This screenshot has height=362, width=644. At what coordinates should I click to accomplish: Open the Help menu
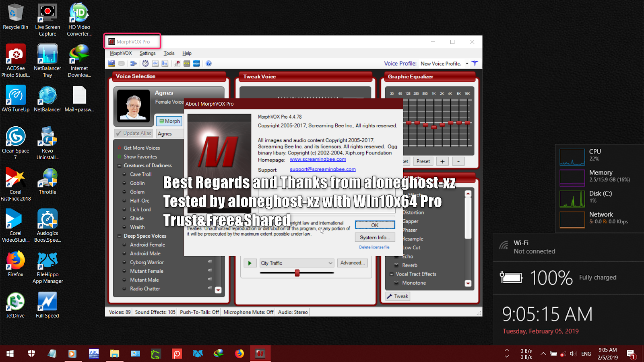pos(187,53)
